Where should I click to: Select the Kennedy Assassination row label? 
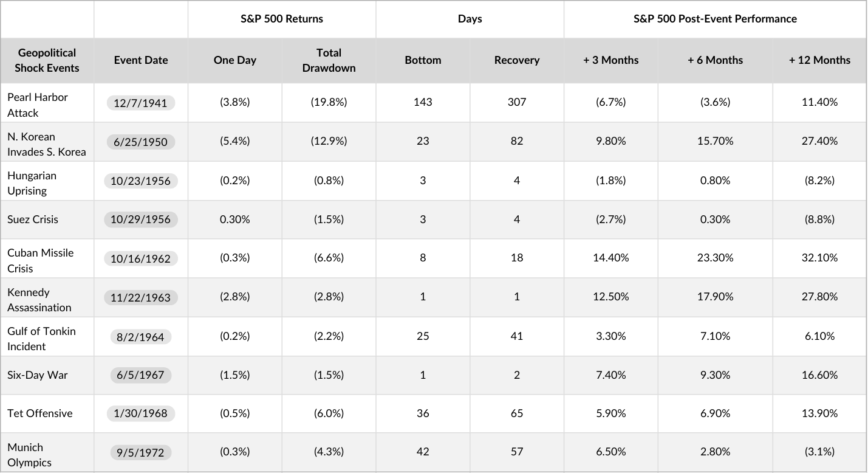pos(39,300)
